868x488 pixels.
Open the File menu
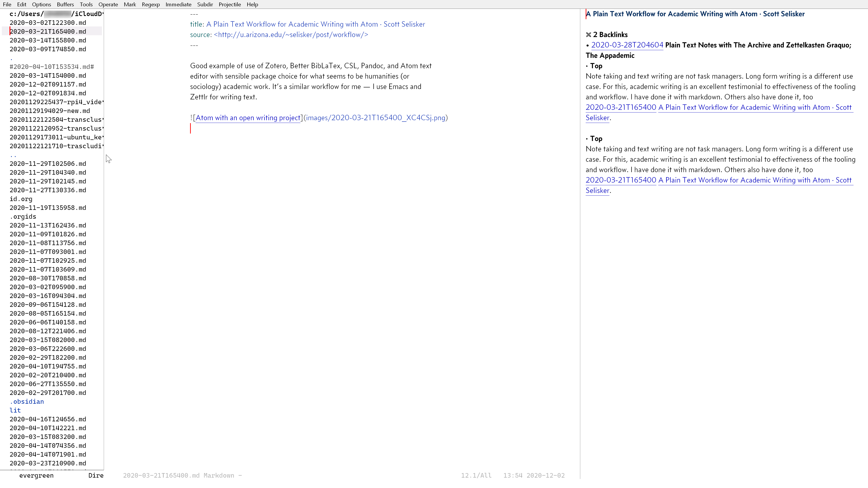(7, 4)
